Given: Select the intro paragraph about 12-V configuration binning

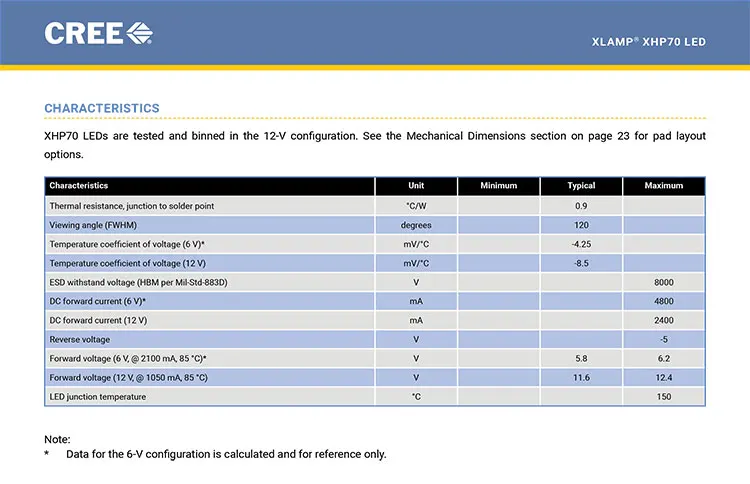Looking at the screenshot, I should pyautogui.click(x=375, y=145).
